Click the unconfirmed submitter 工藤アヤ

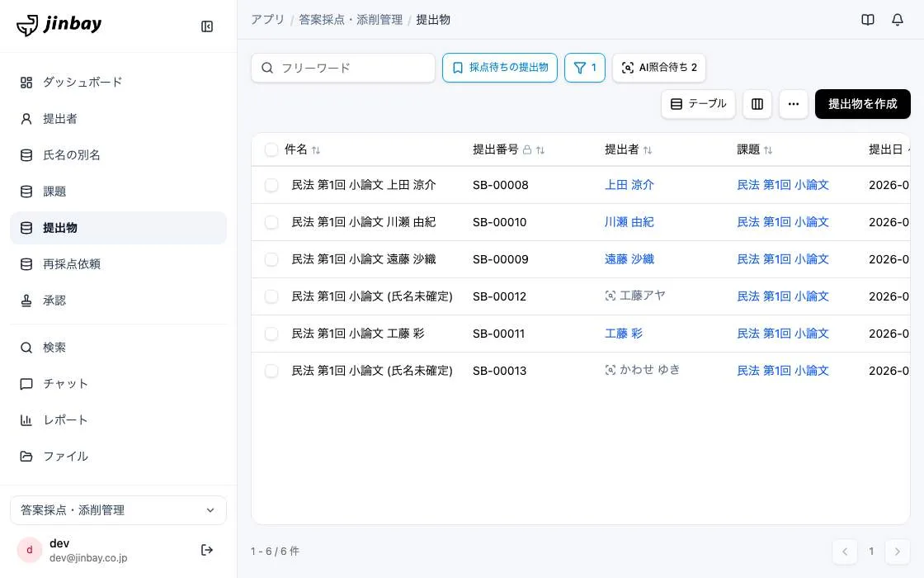(643, 296)
